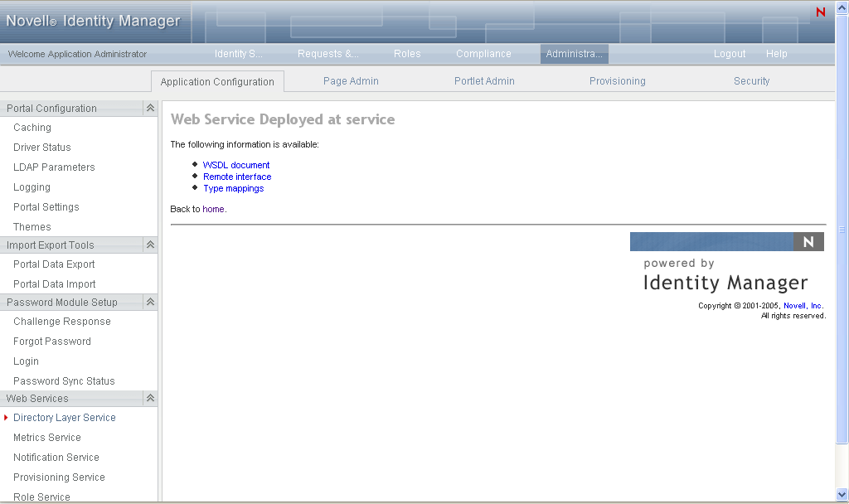Open the WSDL document link
The image size is (849, 504).
(236, 165)
